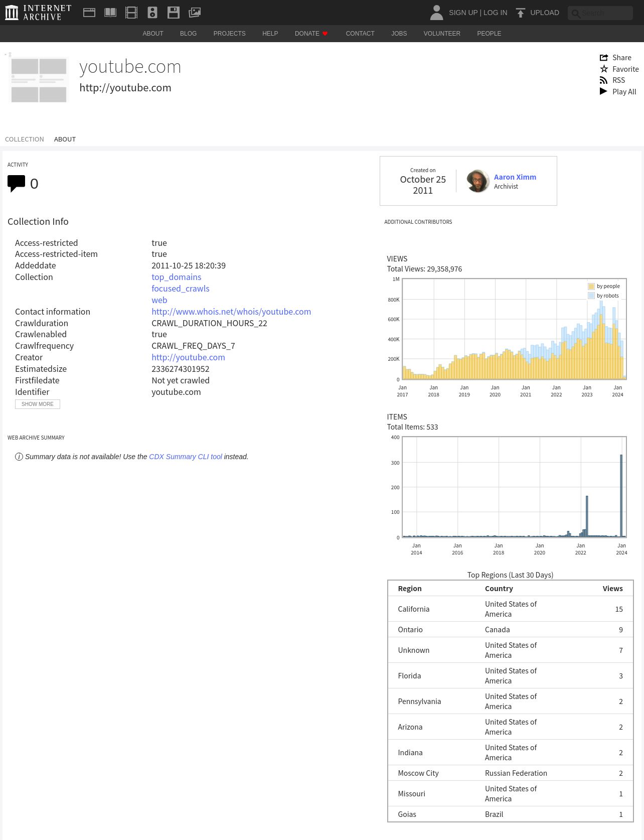Viewport: 644px width, 840px height.
Task: Open the whois.net contact information link
Action: pyautogui.click(x=231, y=312)
